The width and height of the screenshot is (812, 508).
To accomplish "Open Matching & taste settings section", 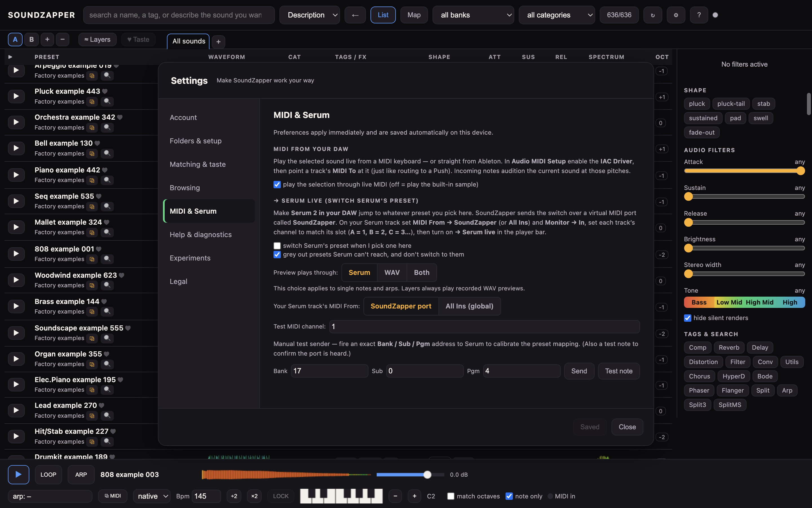I will (x=209, y=164).
